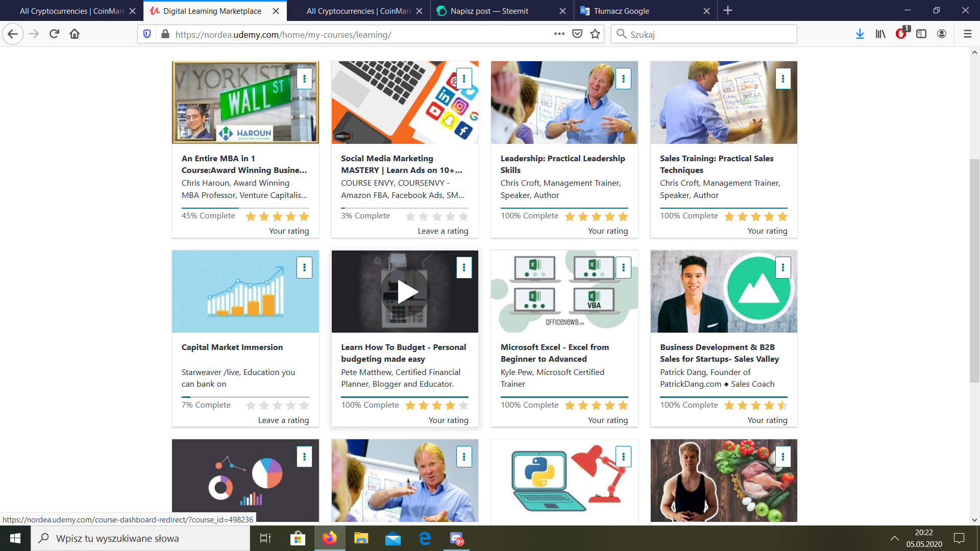Viewport: 980px width, 551px height.
Task: Open options menu for MBA course card
Action: (x=304, y=79)
